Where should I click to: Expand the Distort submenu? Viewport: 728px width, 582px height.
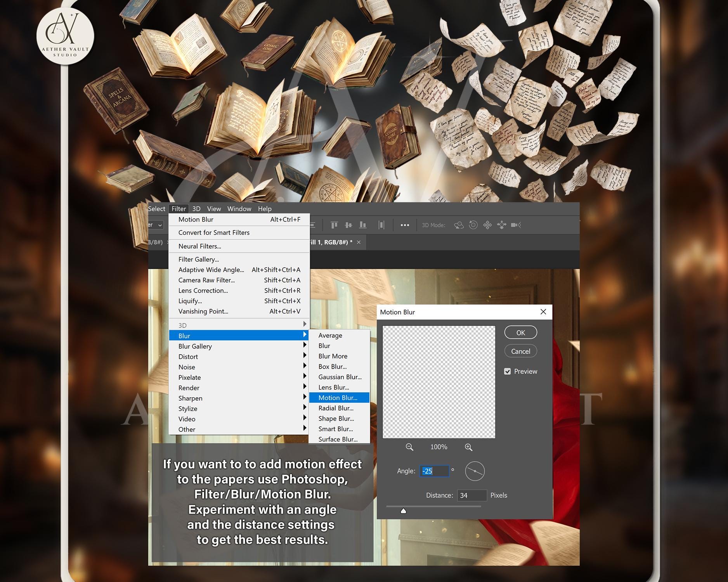239,357
